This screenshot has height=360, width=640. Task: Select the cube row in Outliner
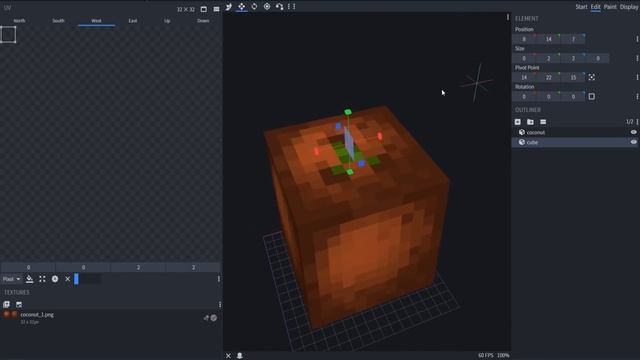click(575, 142)
